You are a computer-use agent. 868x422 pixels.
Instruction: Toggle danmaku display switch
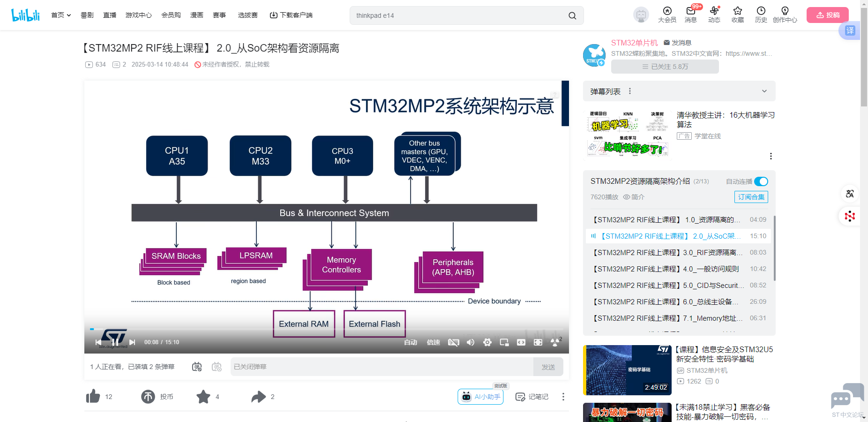(x=197, y=367)
